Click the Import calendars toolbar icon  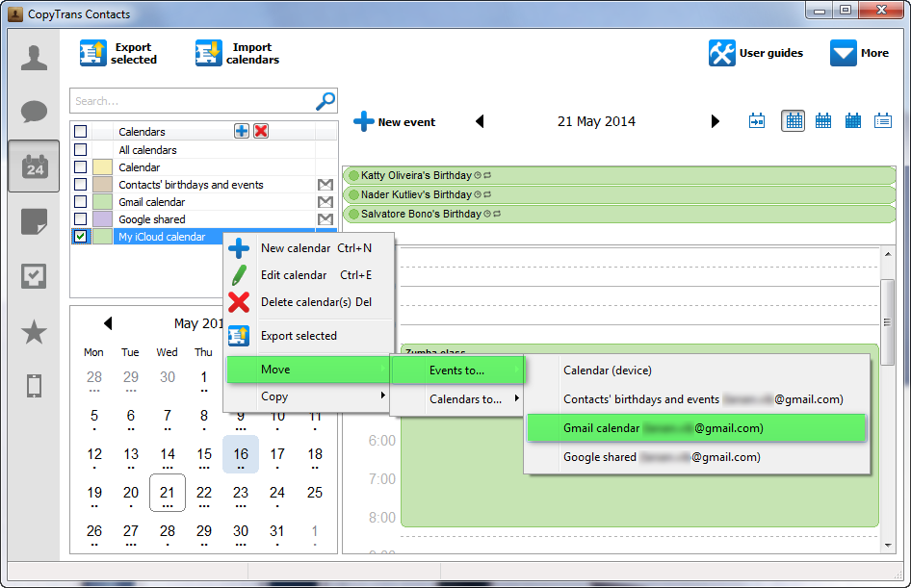click(x=209, y=53)
